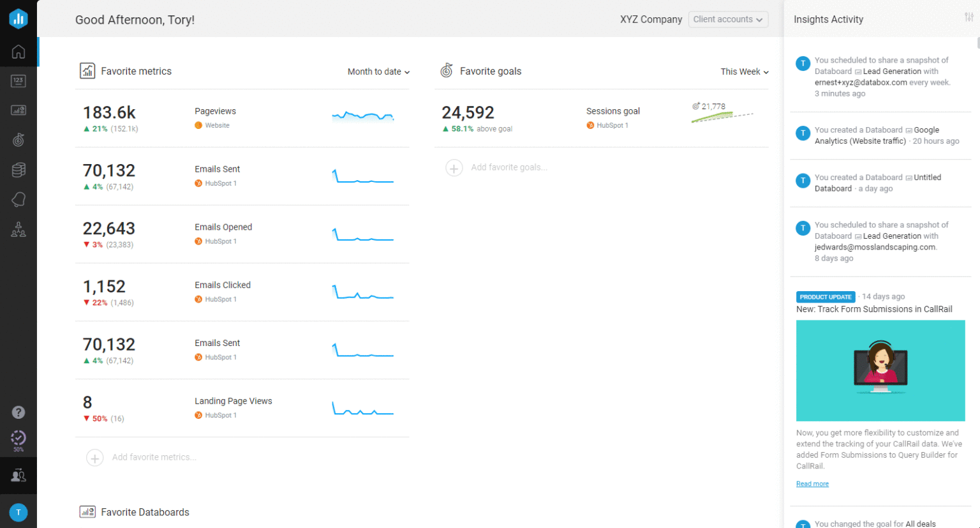Open Help with the question mark icon
980x528 pixels.
[x=18, y=412]
